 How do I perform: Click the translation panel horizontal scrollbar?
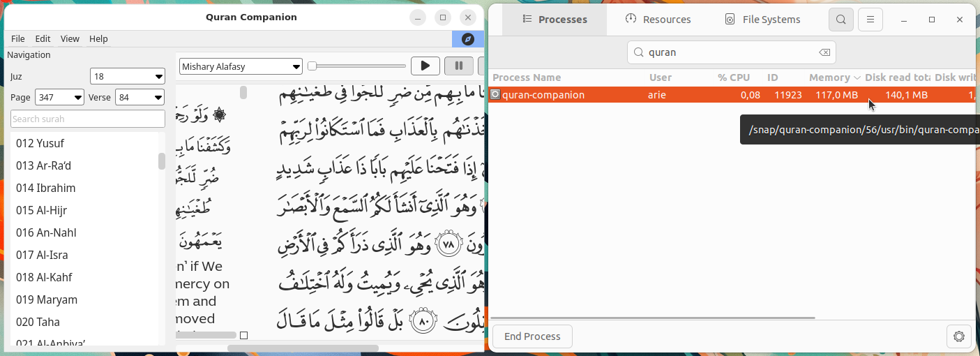pyautogui.click(x=206, y=335)
